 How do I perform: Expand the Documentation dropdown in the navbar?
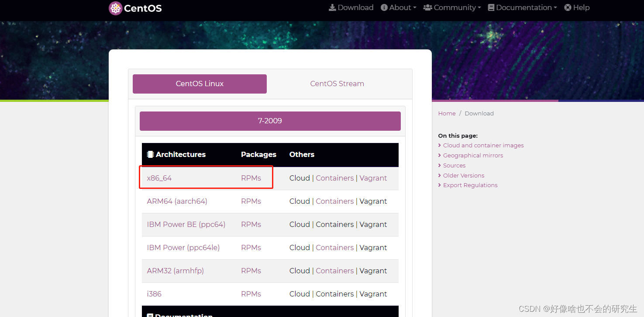(x=522, y=7)
